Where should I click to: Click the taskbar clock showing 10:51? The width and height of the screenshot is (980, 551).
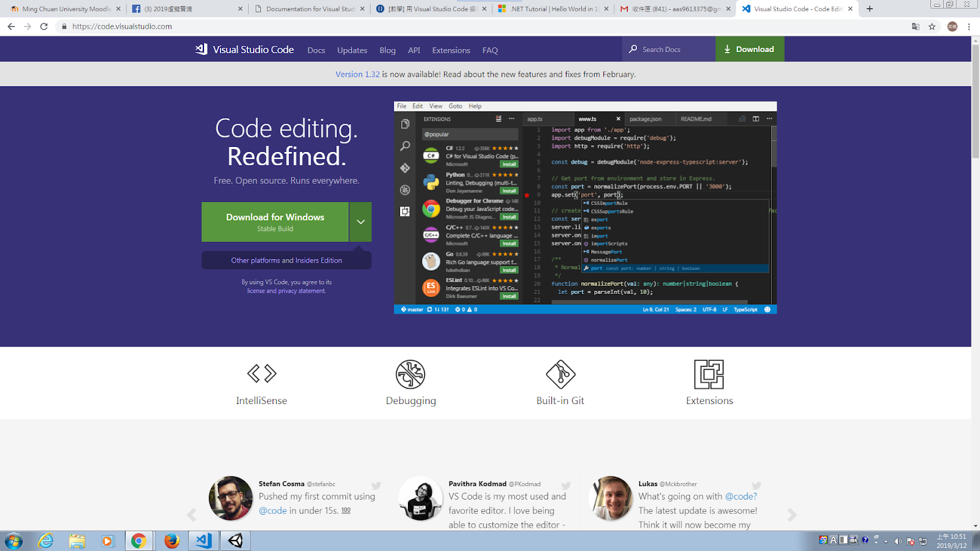point(951,541)
